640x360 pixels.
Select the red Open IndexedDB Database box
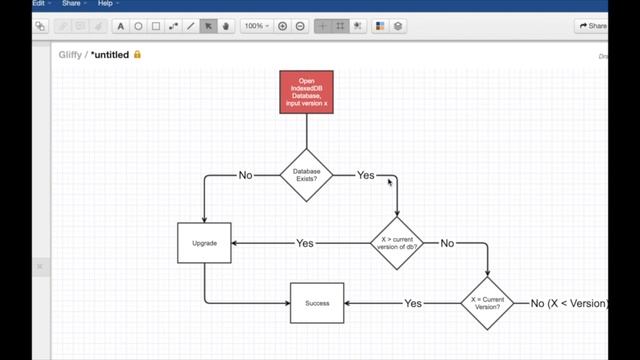(307, 92)
